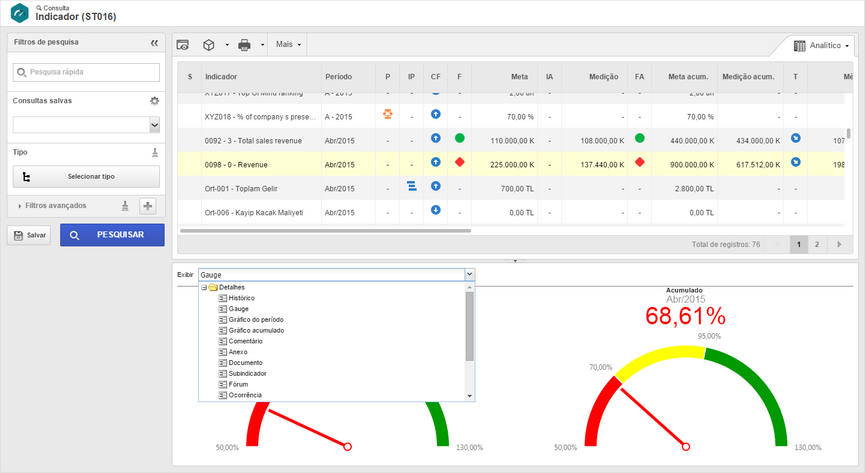
Task: Open the Consultas salvas dropdown
Action: 154,125
